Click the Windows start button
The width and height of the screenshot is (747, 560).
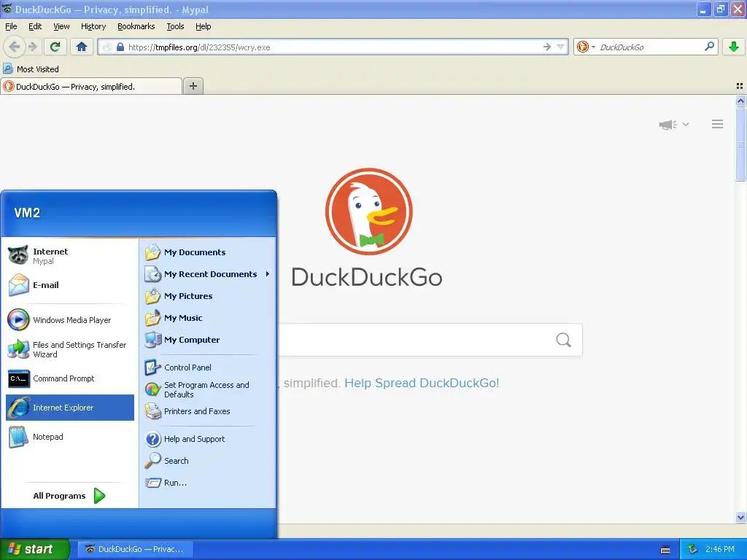click(34, 549)
